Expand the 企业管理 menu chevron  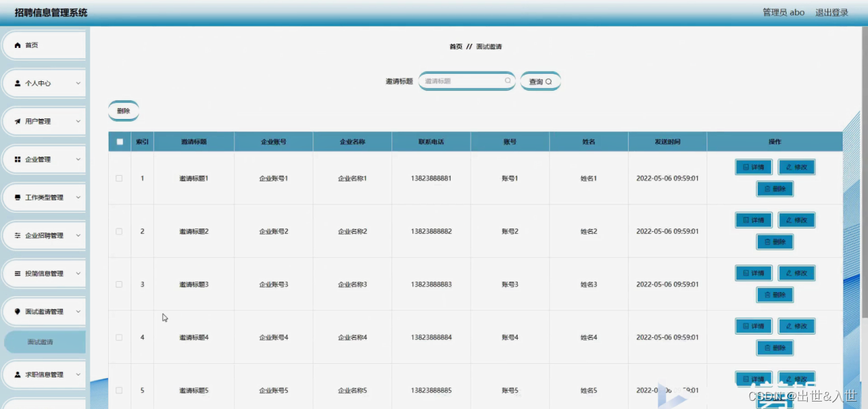(78, 159)
